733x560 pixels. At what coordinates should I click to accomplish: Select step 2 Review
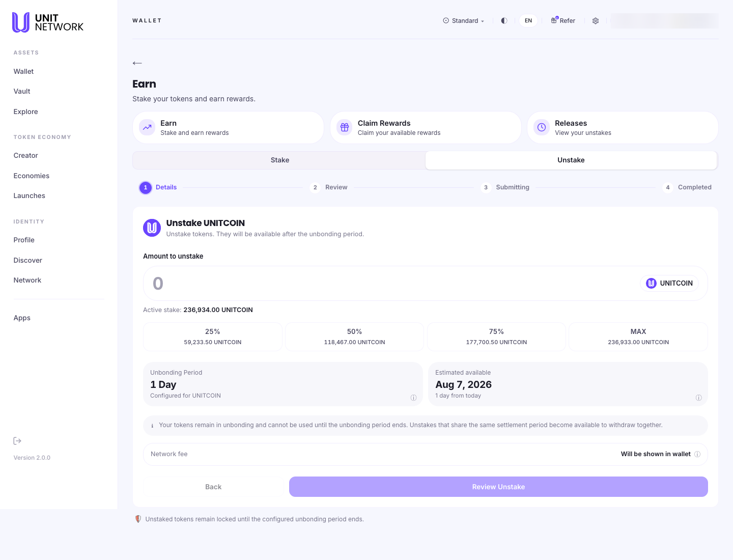(329, 187)
